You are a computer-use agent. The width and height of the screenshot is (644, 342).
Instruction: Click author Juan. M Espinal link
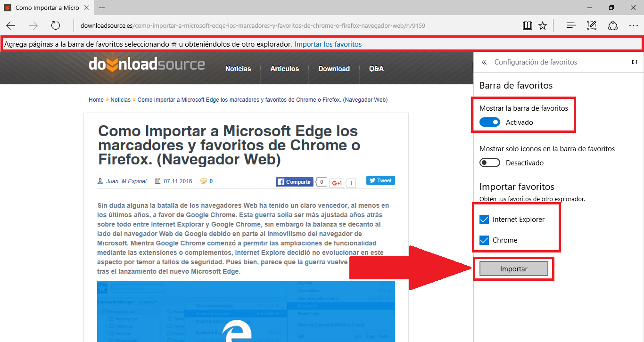(x=126, y=181)
